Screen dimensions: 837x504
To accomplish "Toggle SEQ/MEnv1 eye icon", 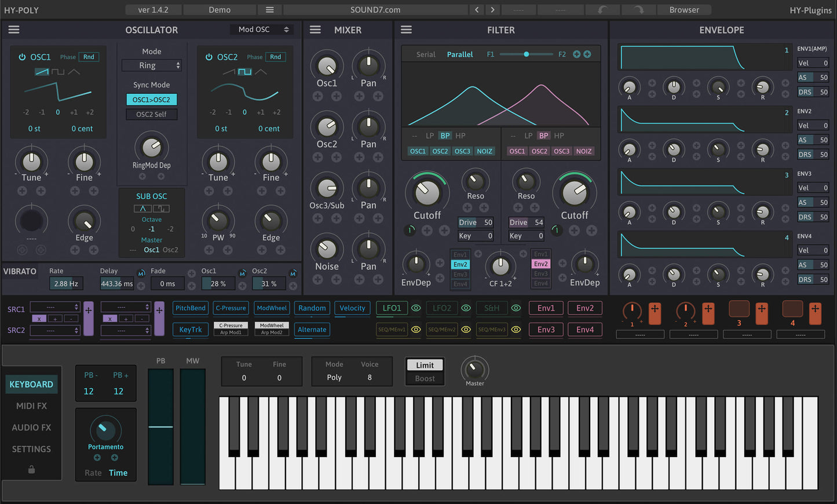I will [x=416, y=330].
